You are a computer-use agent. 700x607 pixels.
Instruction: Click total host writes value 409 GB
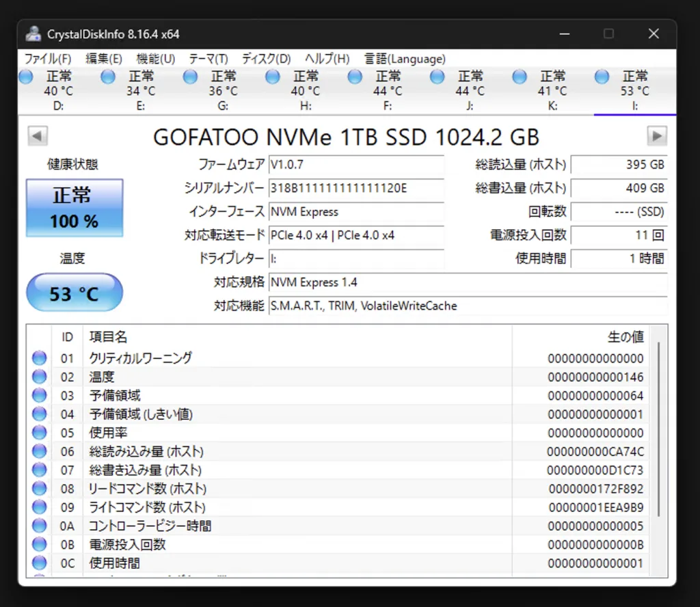click(x=619, y=188)
